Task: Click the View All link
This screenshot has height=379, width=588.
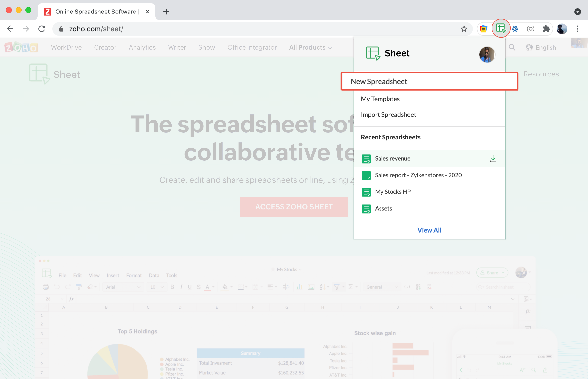Action: click(x=429, y=230)
